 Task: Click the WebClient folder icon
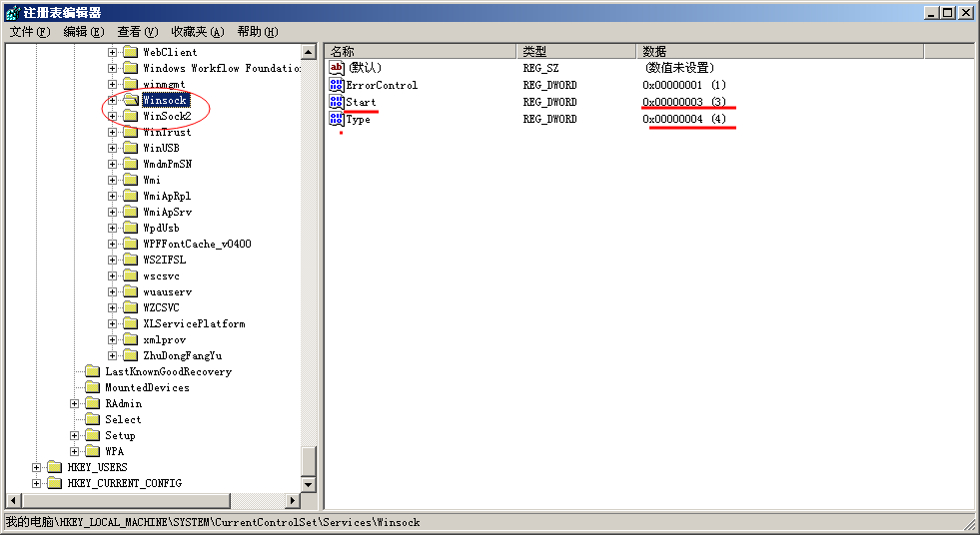[131, 52]
